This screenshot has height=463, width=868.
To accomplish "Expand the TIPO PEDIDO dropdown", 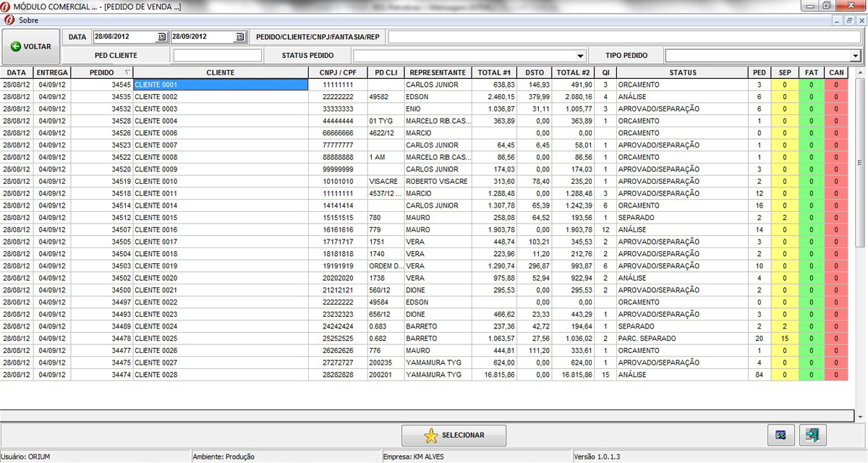I will [x=855, y=56].
